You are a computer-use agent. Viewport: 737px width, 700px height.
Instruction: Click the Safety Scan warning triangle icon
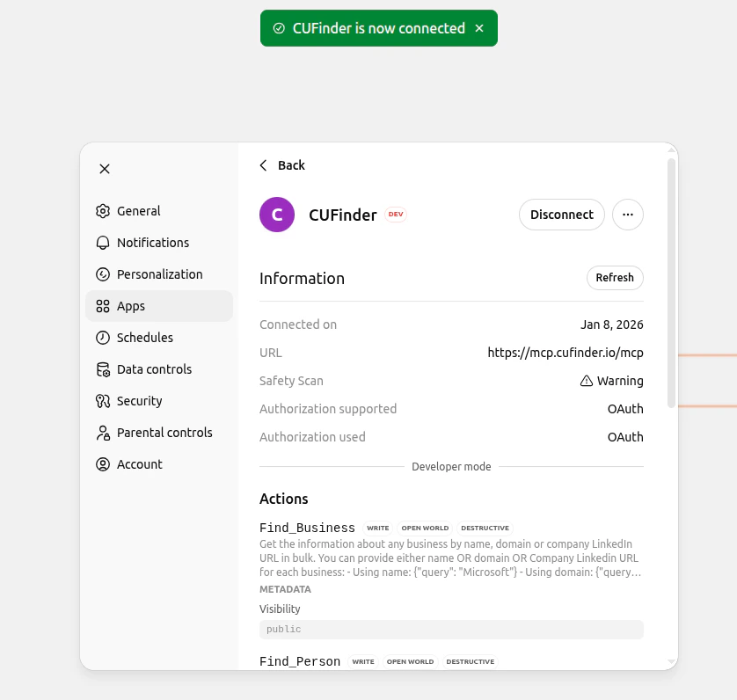click(x=586, y=381)
